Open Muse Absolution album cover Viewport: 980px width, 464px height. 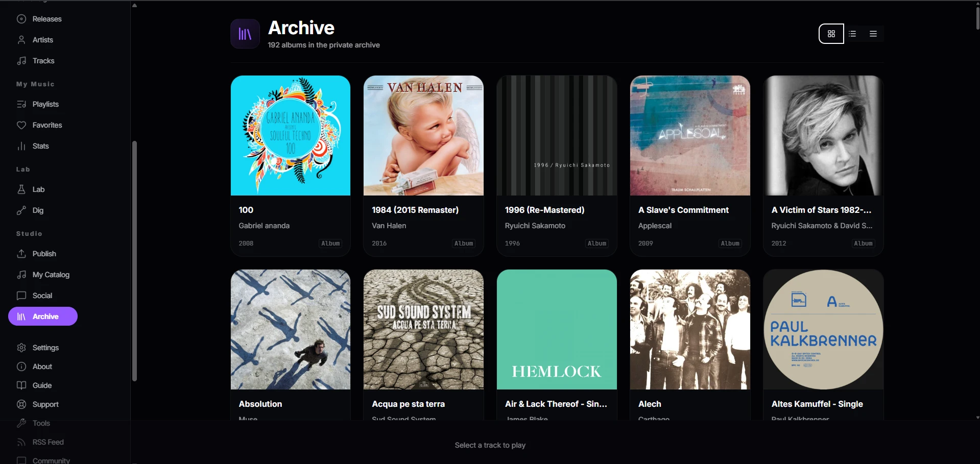[291, 330]
